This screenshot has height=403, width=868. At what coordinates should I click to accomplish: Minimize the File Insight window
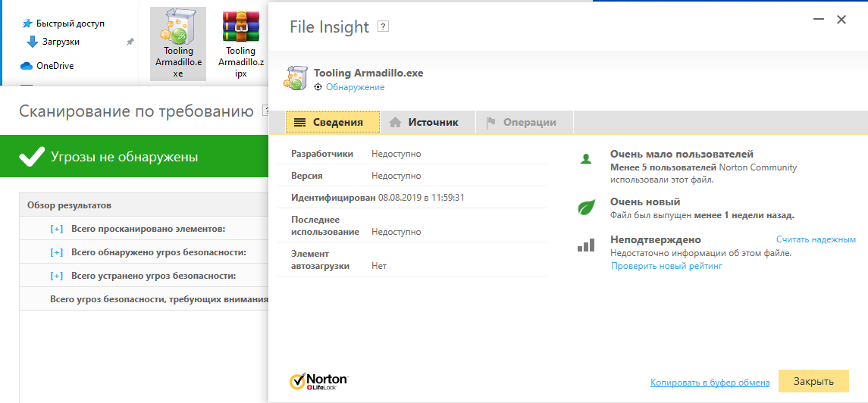point(819,20)
